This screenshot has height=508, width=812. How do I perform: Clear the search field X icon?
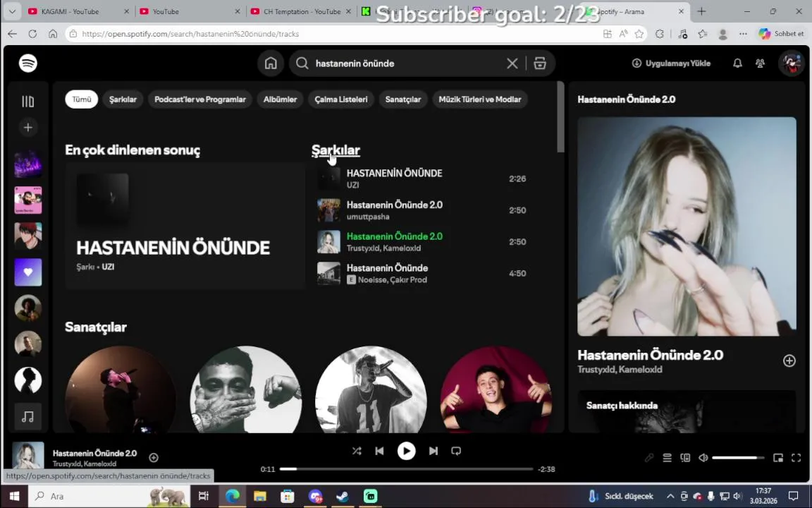pyautogui.click(x=512, y=64)
